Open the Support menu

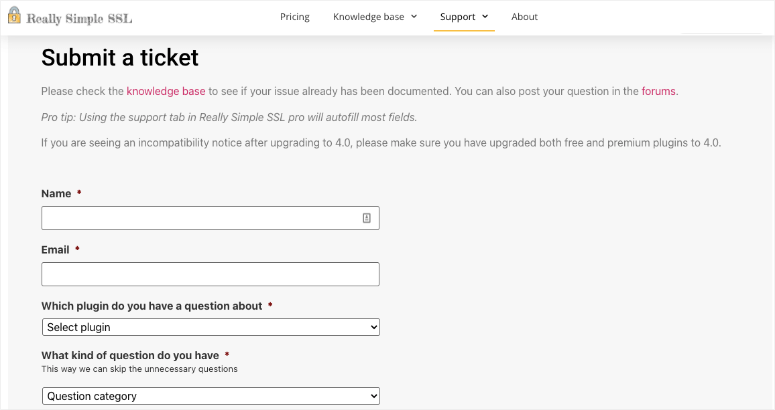tap(457, 17)
